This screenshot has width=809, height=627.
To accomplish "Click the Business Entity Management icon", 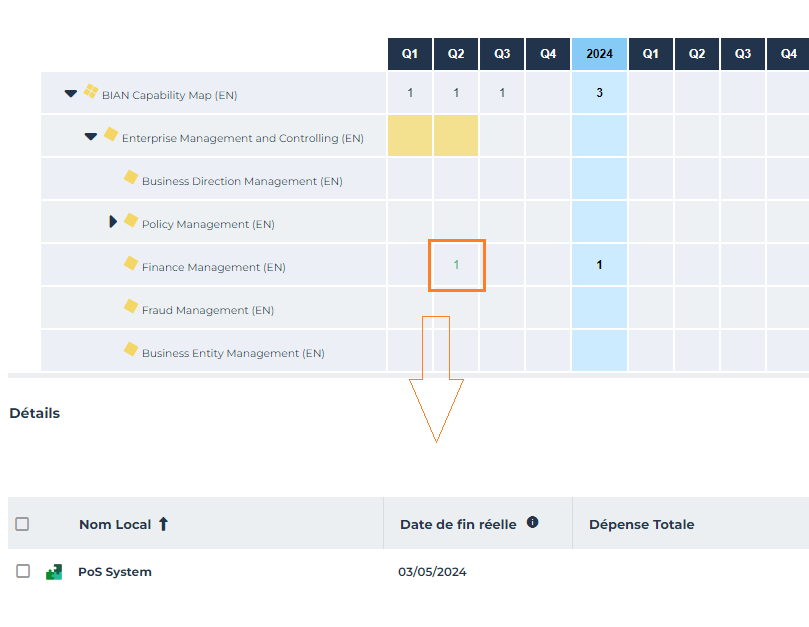I will pos(130,350).
